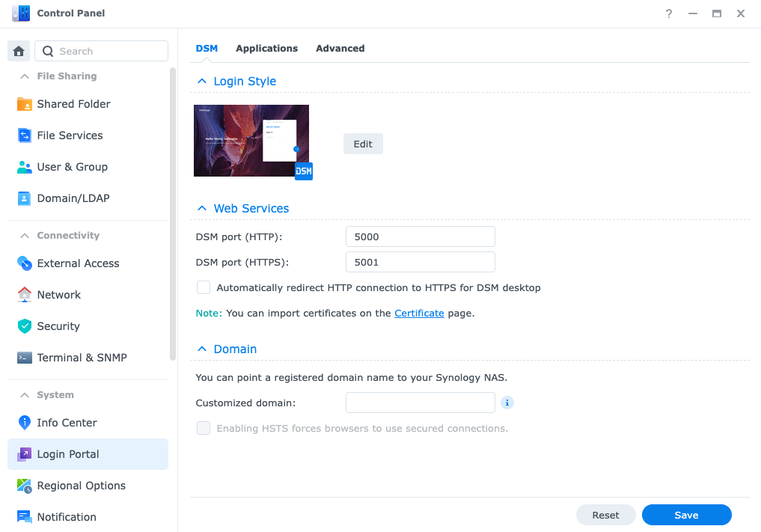Open Shared Folder settings icon
The height and width of the screenshot is (532, 761).
tap(25, 104)
